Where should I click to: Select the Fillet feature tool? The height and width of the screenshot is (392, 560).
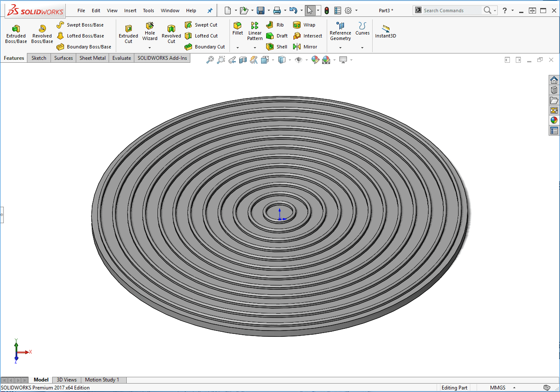point(237,28)
